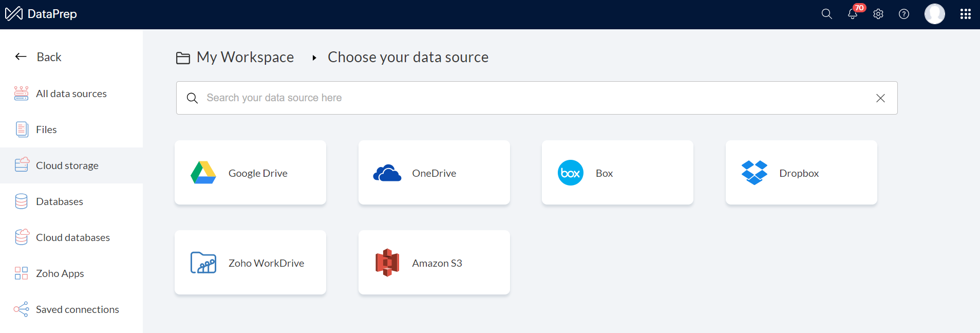Select the Cloud storage category
Screen dimensions: 980x333
[67, 165]
